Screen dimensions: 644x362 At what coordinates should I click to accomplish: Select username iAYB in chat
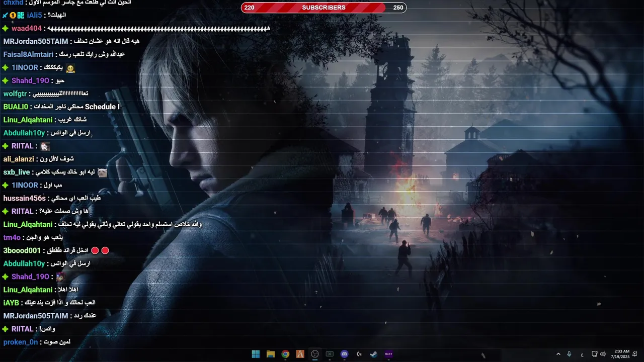coord(11,303)
